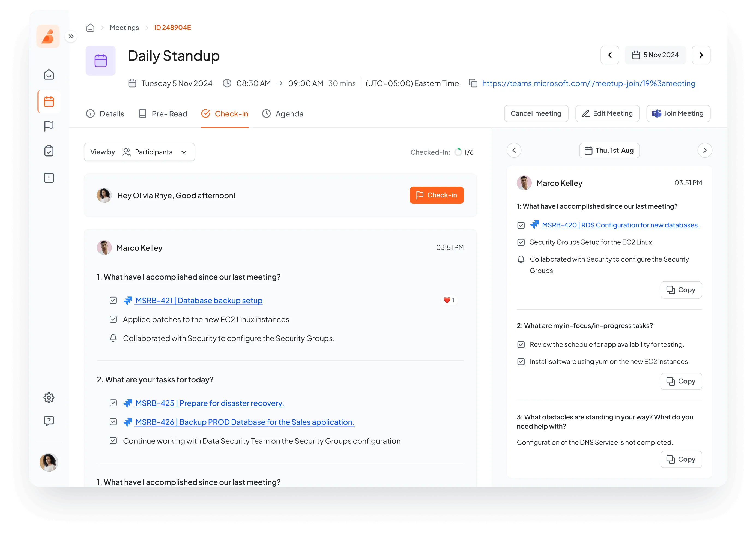
Task: Copy the in-focus tasks for question 2
Action: coord(681,381)
